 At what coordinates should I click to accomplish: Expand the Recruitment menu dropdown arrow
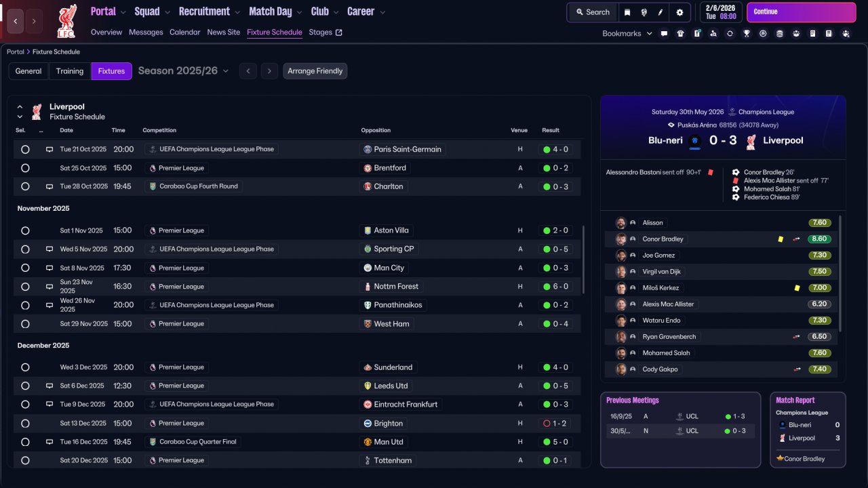[237, 12]
